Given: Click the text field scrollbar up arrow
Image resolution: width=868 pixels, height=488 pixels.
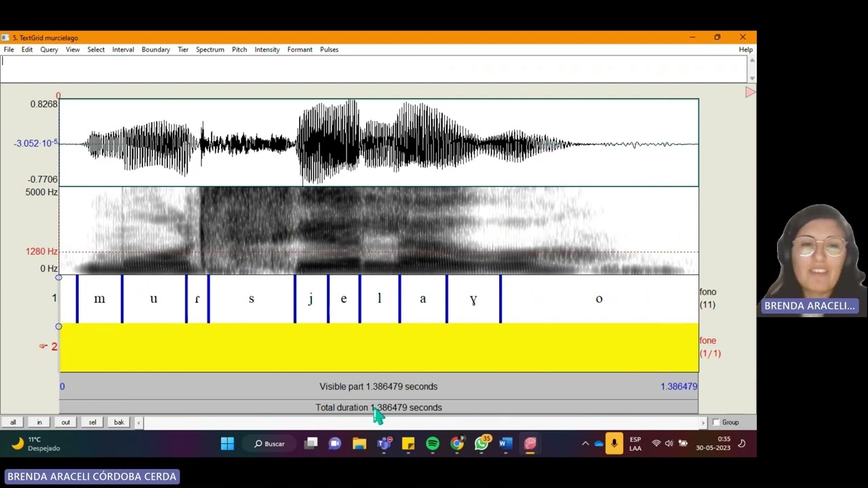Looking at the screenshot, I should [x=751, y=60].
